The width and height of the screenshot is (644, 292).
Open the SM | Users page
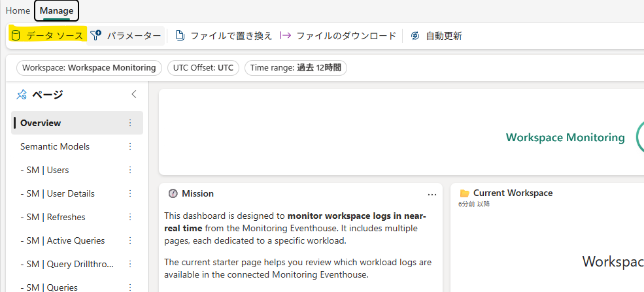pyautogui.click(x=44, y=170)
